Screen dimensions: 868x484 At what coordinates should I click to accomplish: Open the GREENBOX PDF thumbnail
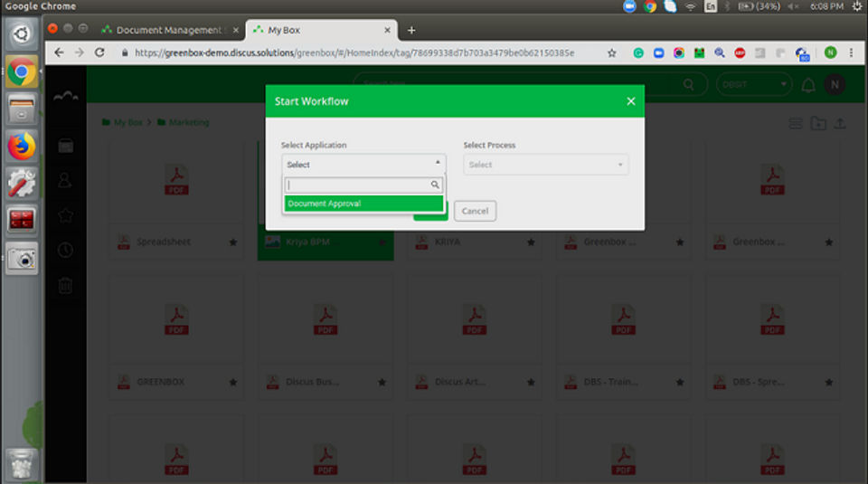176,320
